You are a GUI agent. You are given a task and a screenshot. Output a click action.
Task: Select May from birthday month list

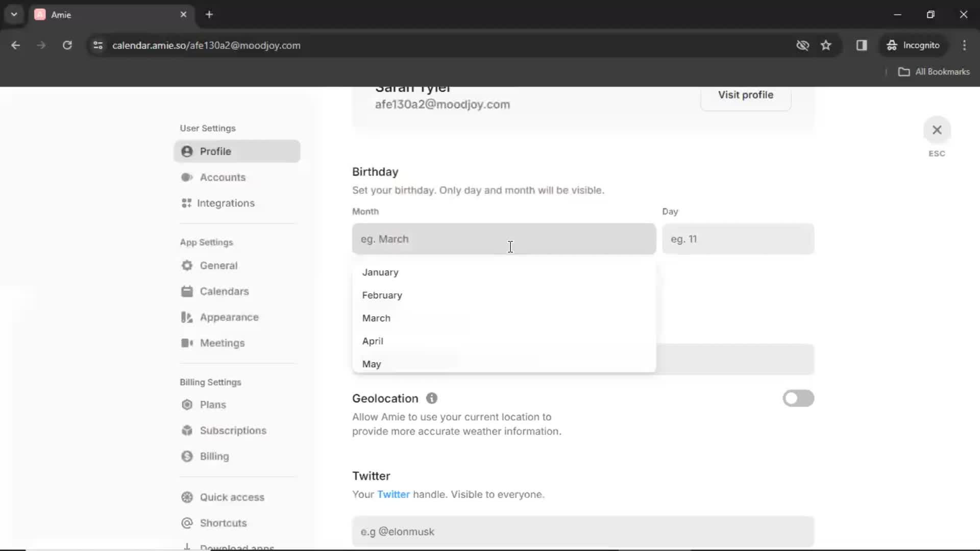[x=372, y=364]
